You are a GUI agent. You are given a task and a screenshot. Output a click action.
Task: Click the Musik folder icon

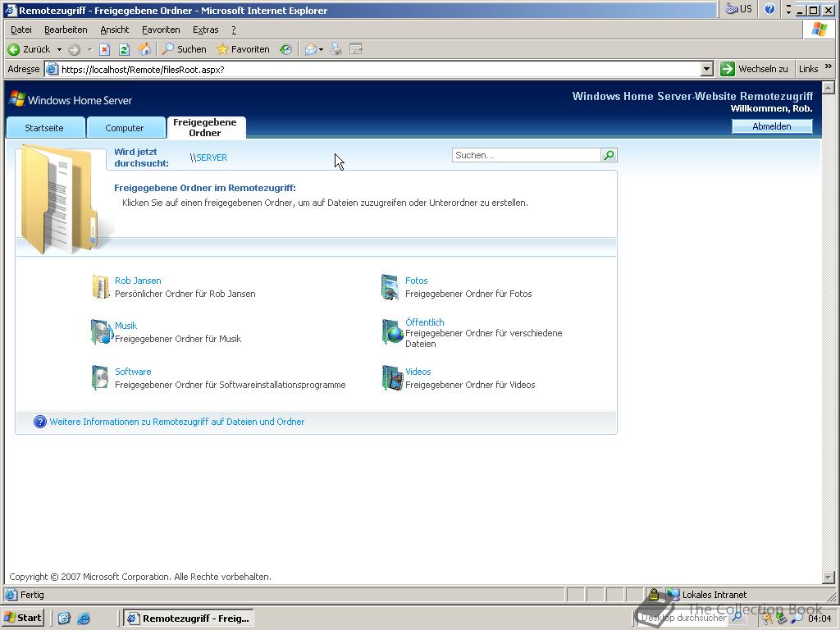(x=101, y=332)
